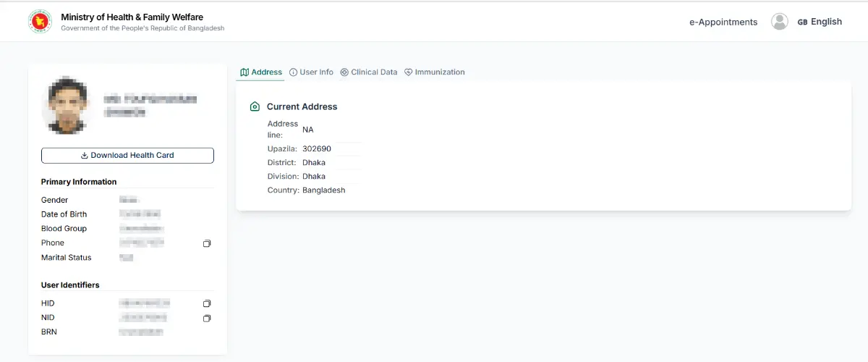This screenshot has height=362, width=868.
Task: Select the Upazila value 302690
Action: tap(317, 148)
